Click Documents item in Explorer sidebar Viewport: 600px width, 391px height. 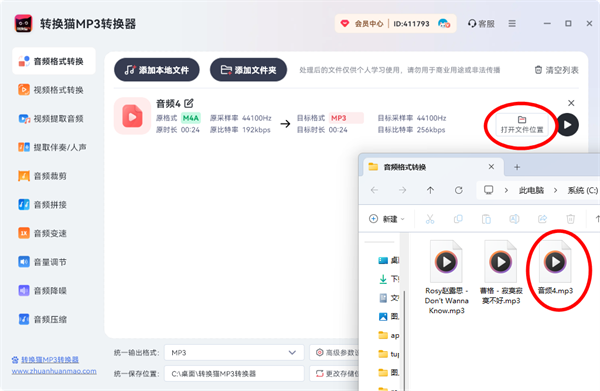click(389, 298)
